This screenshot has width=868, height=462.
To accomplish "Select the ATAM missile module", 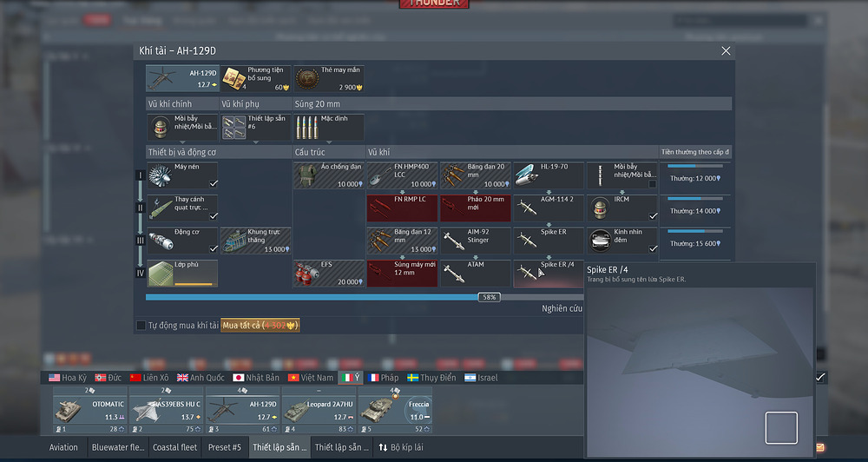I will pyautogui.click(x=476, y=273).
